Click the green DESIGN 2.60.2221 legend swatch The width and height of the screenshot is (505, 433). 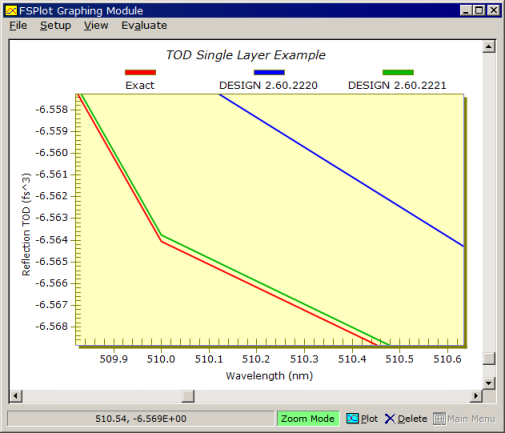pos(398,72)
